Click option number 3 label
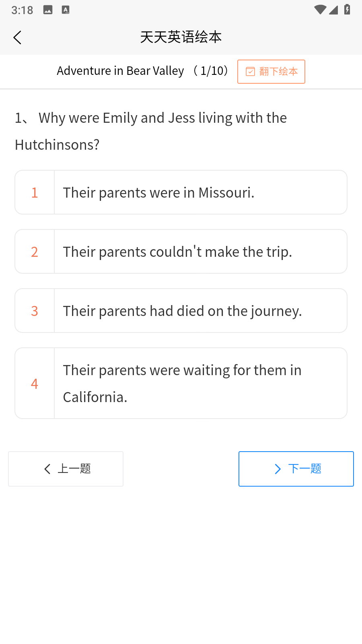This screenshot has height=644, width=362. [35, 311]
